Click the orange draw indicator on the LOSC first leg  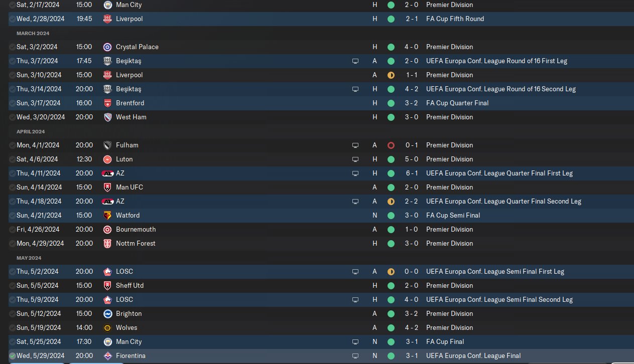point(391,271)
